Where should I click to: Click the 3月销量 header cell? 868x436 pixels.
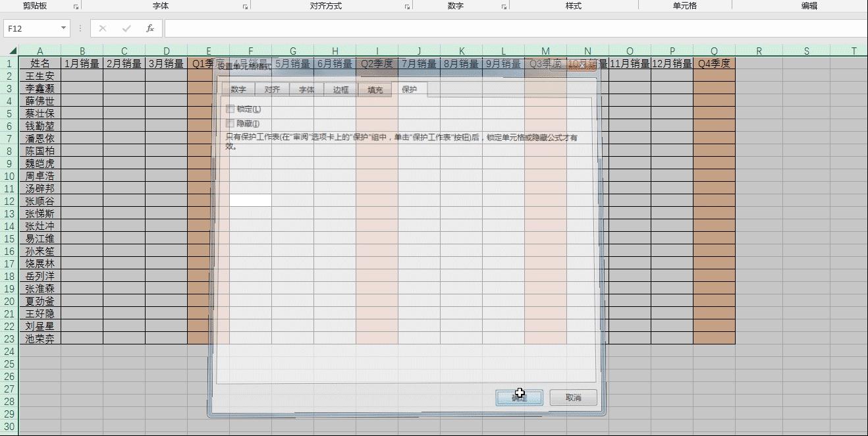point(167,63)
